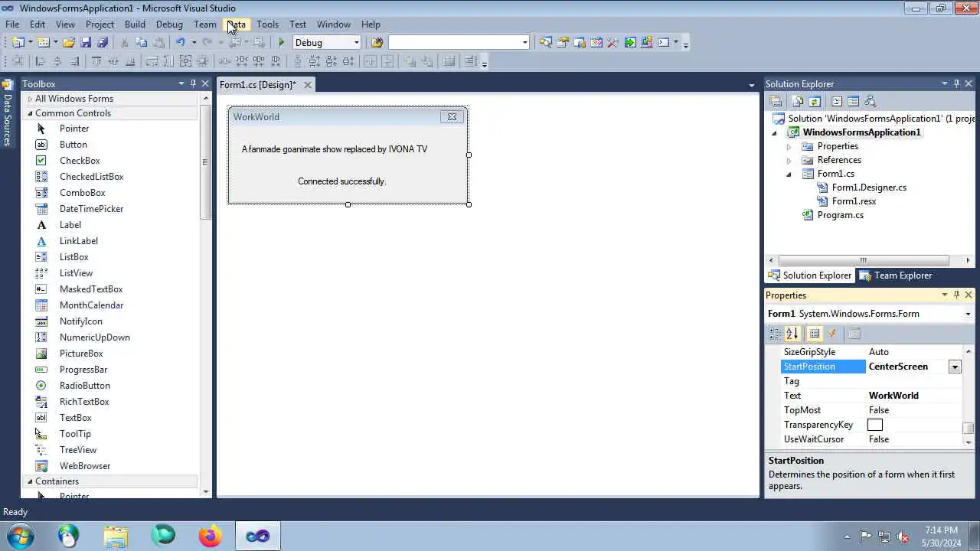The width and height of the screenshot is (980, 551).
Task: Switch to the Form1.cs [Design] tab
Action: click(257, 85)
